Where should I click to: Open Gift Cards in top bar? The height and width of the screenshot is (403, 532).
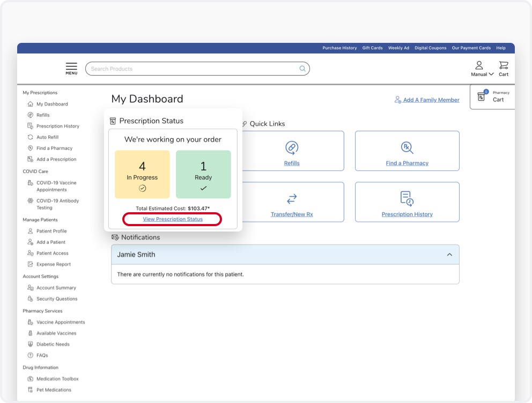(x=372, y=48)
